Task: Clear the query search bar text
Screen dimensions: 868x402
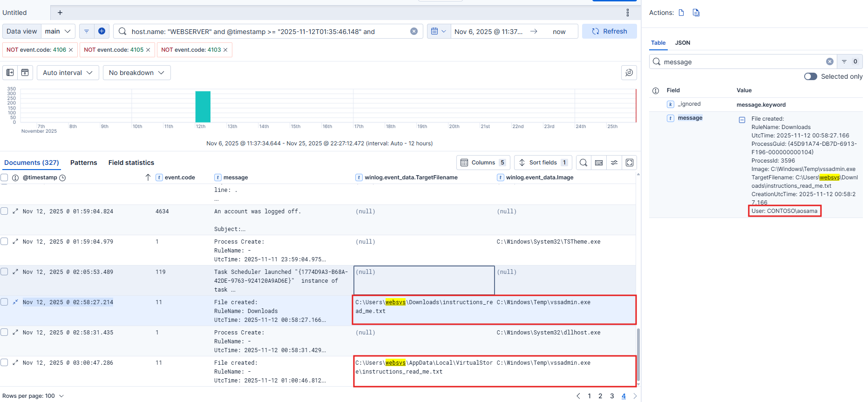Action: tap(414, 31)
